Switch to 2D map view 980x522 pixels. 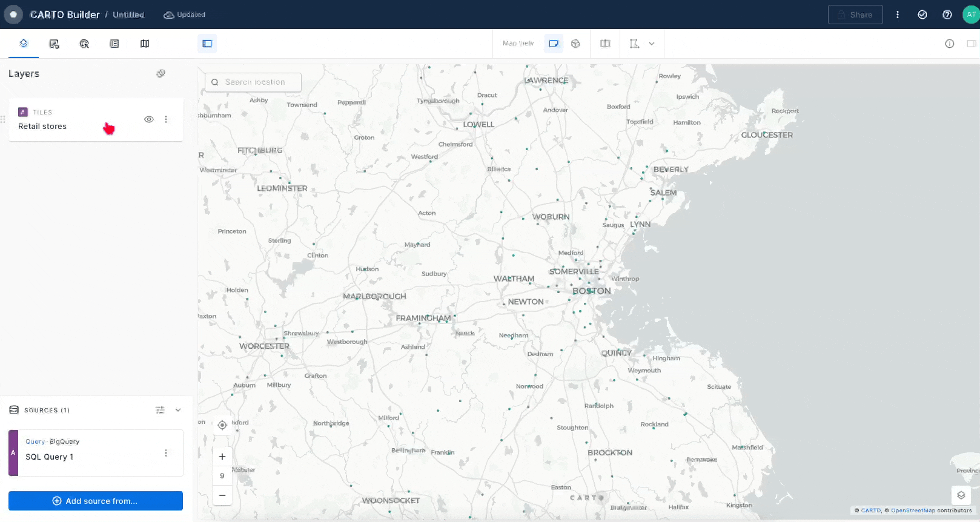(x=554, y=44)
